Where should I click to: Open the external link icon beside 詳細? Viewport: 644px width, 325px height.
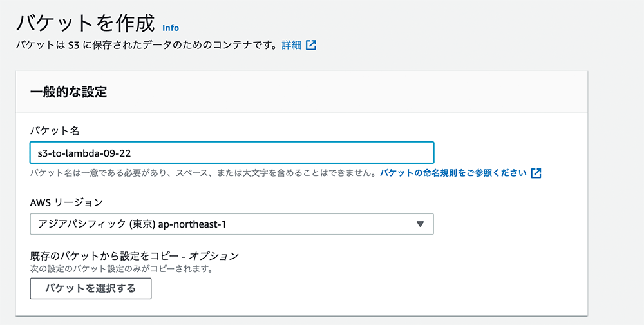point(311,45)
